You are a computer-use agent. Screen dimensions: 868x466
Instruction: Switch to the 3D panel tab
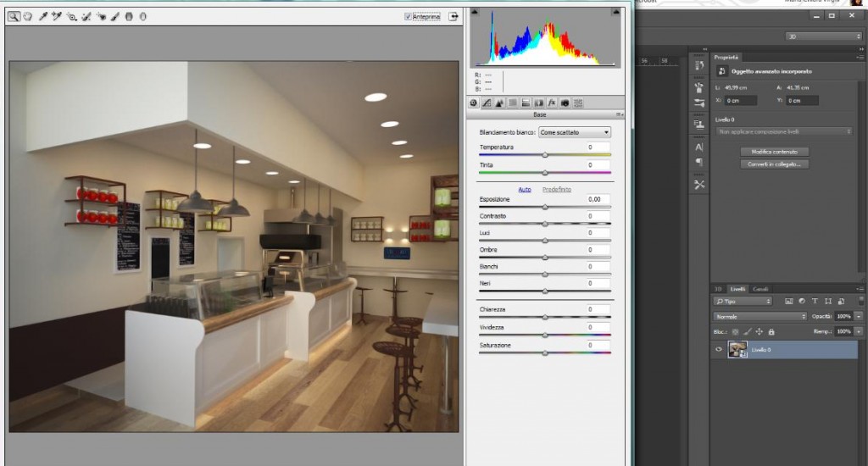click(718, 289)
